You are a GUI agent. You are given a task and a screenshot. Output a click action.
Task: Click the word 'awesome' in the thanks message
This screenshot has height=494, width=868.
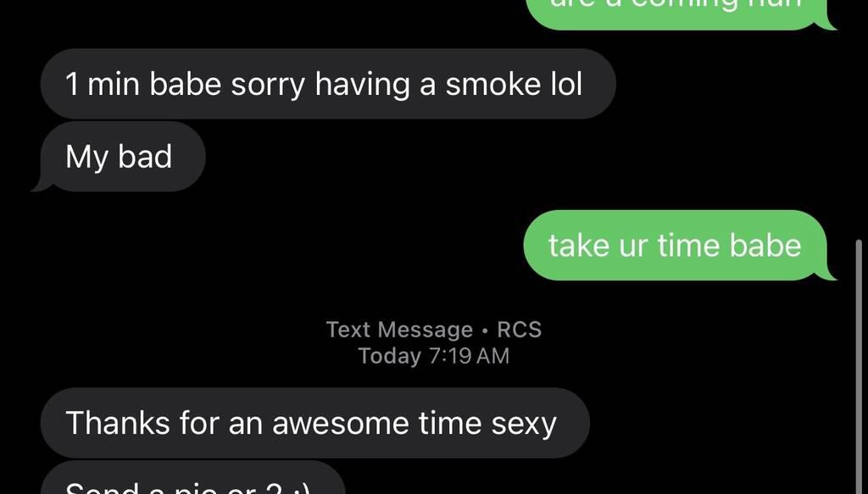(x=341, y=423)
